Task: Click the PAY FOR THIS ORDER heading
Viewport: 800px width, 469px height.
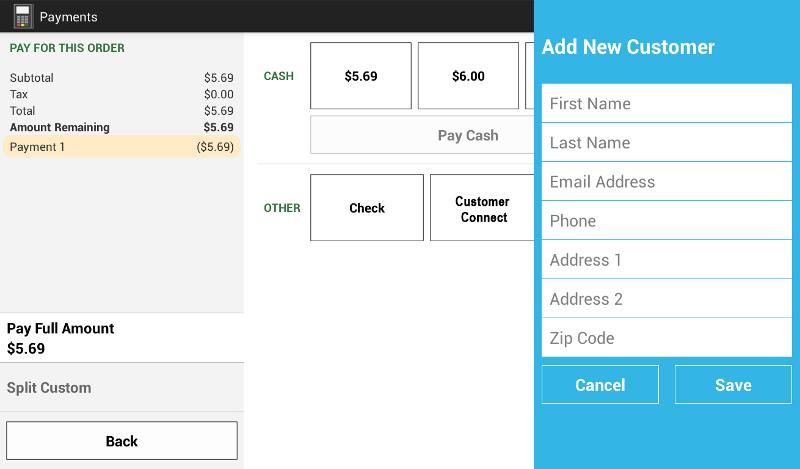Action: point(67,48)
